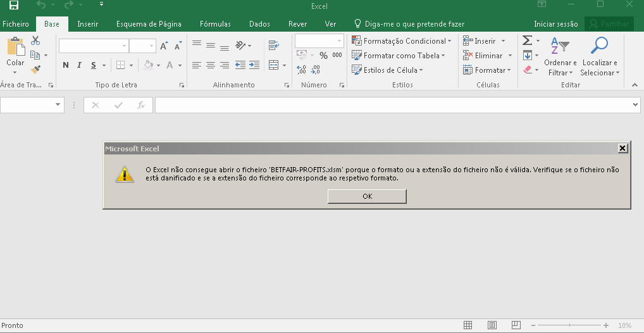The width and height of the screenshot is (644, 333).
Task: Toggle the Wrap Text icon
Action: pos(274,45)
